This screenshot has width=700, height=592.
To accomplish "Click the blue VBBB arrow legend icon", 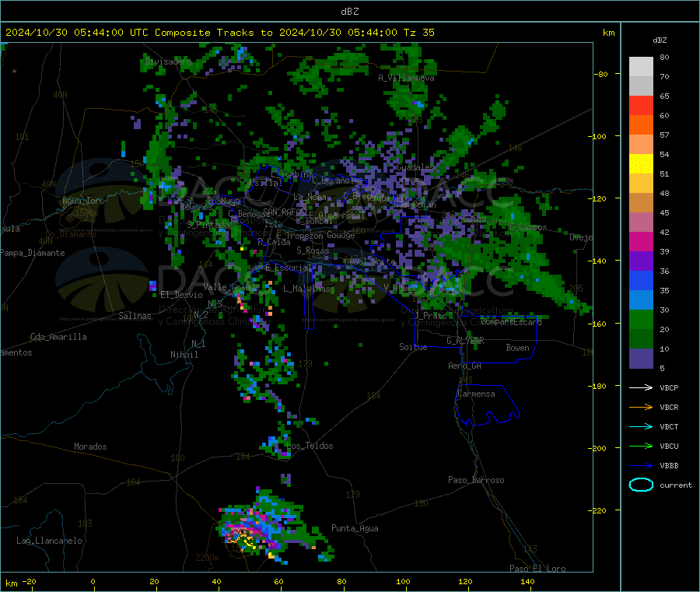I will pyautogui.click(x=641, y=465).
